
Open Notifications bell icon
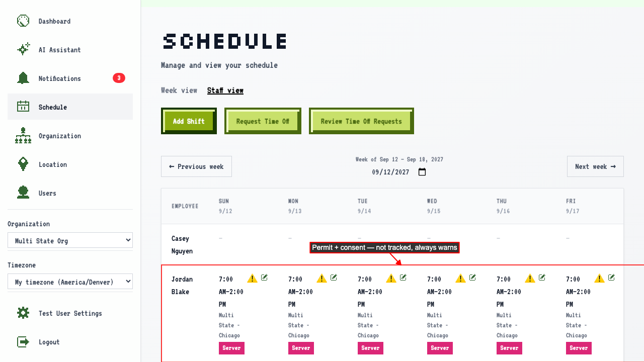[x=23, y=78]
